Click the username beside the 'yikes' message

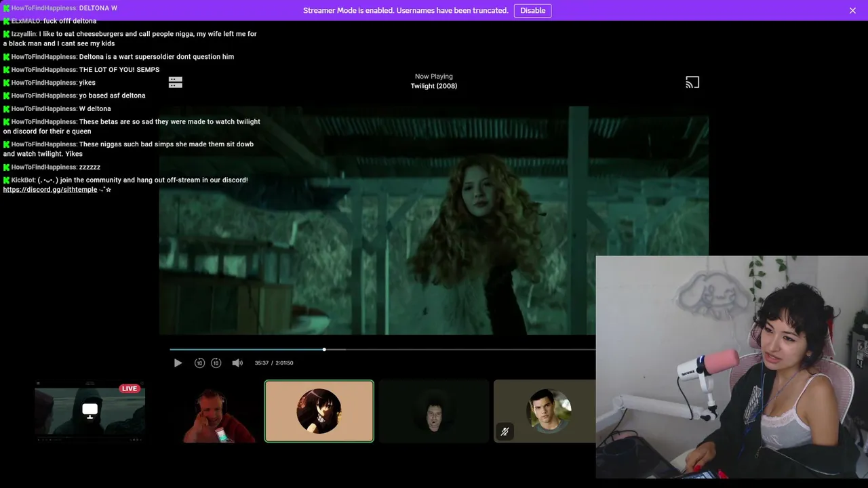pyautogui.click(x=44, y=83)
